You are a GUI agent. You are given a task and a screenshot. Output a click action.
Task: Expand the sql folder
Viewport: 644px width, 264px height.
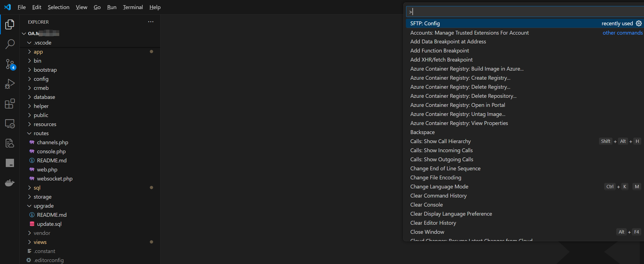tap(90, 188)
